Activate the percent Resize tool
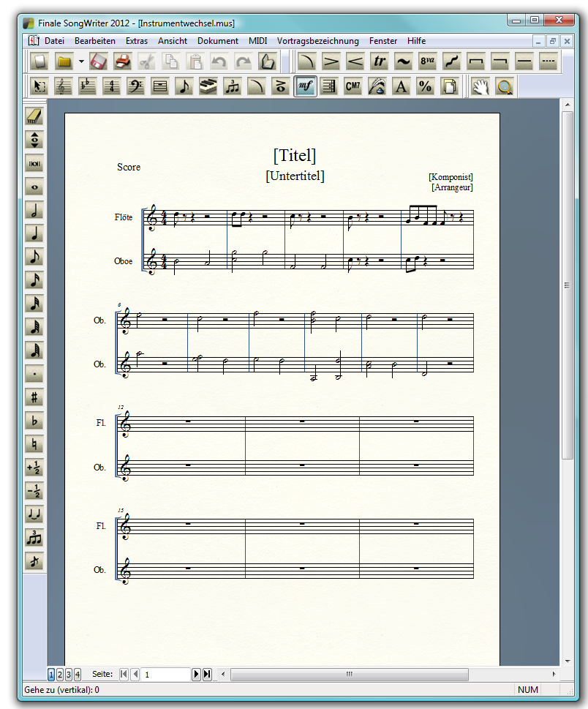Viewport: 588px width, 709px height. (426, 86)
